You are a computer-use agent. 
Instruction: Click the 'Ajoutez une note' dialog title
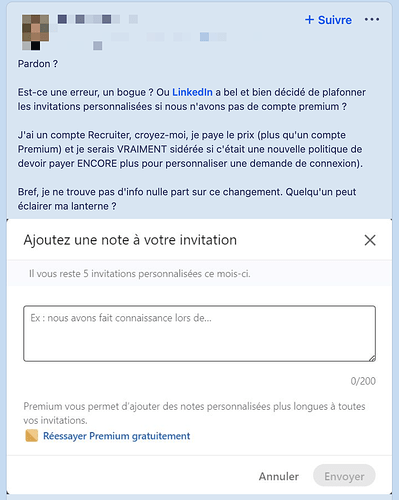(x=130, y=240)
